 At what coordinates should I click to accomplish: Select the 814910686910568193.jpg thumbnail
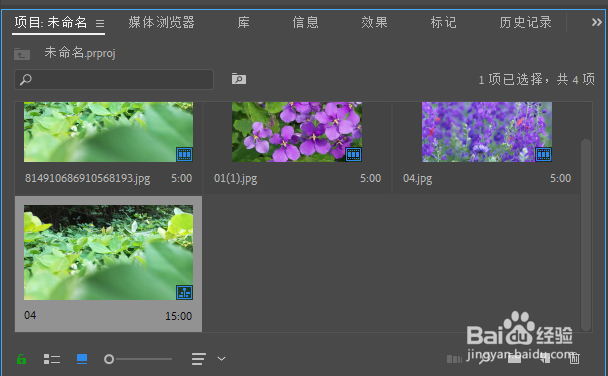click(108, 132)
